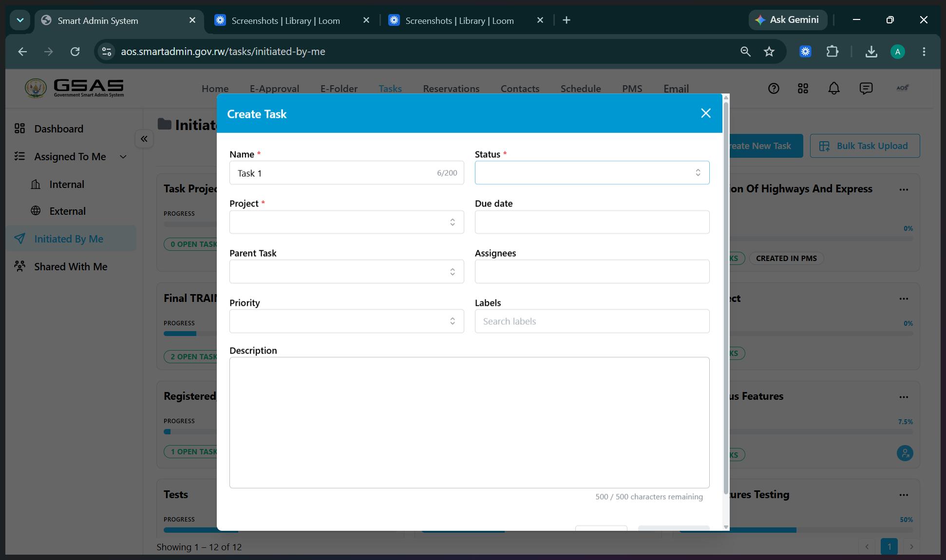Bookmark this page with the star icon

tap(769, 52)
